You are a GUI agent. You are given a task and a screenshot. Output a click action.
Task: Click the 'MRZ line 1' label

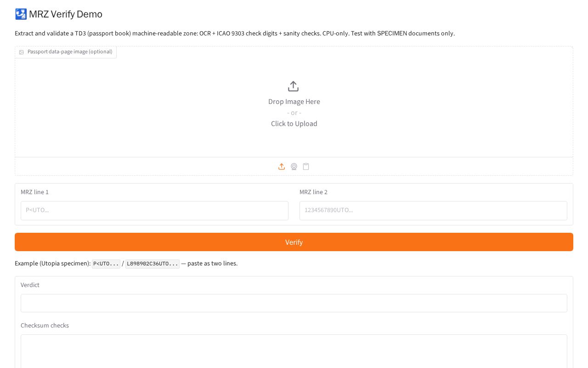pos(34,192)
